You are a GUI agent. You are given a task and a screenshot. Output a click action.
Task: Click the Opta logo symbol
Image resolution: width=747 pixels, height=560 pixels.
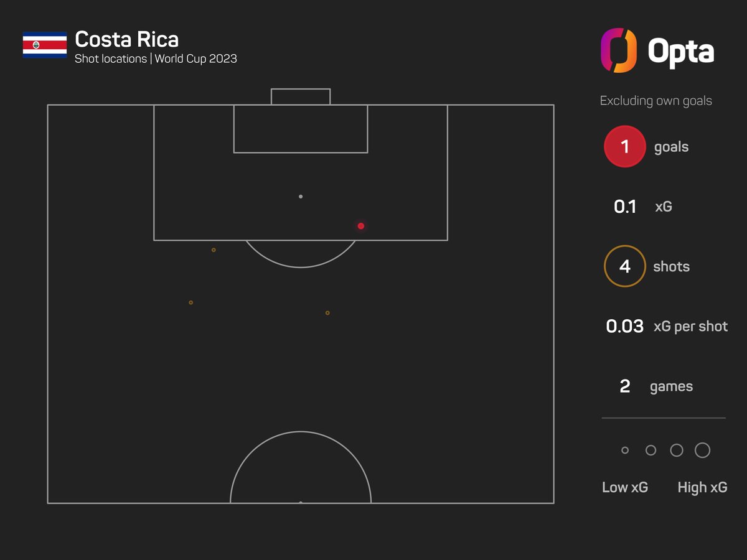pyautogui.click(x=618, y=50)
